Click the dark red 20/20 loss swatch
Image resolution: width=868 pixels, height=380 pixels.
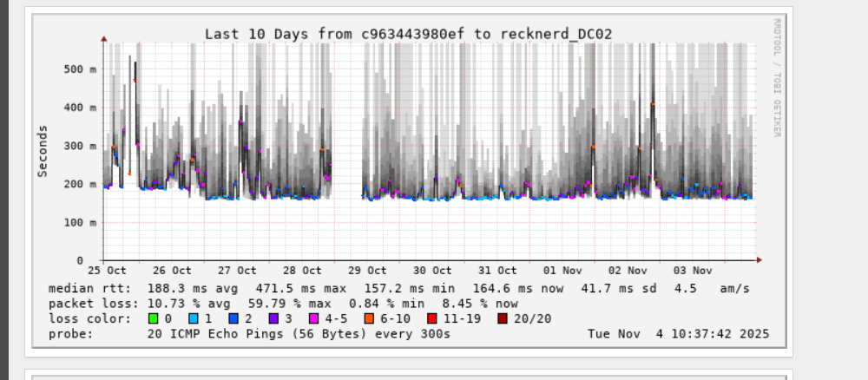click(501, 318)
